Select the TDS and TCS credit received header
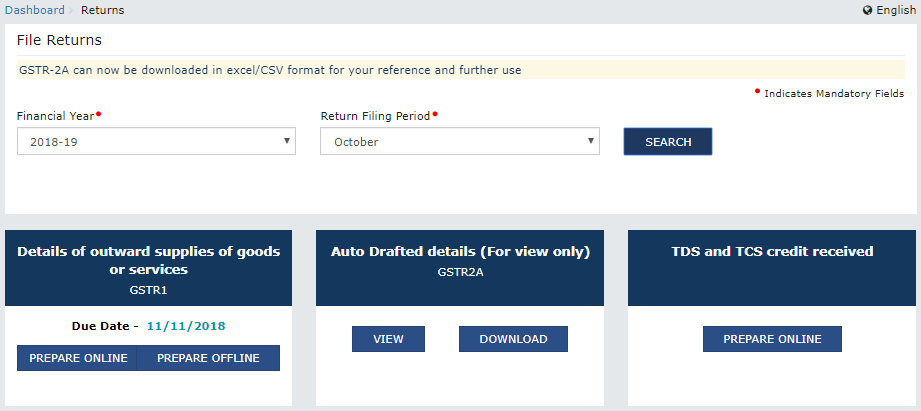921x411 pixels. [772, 252]
